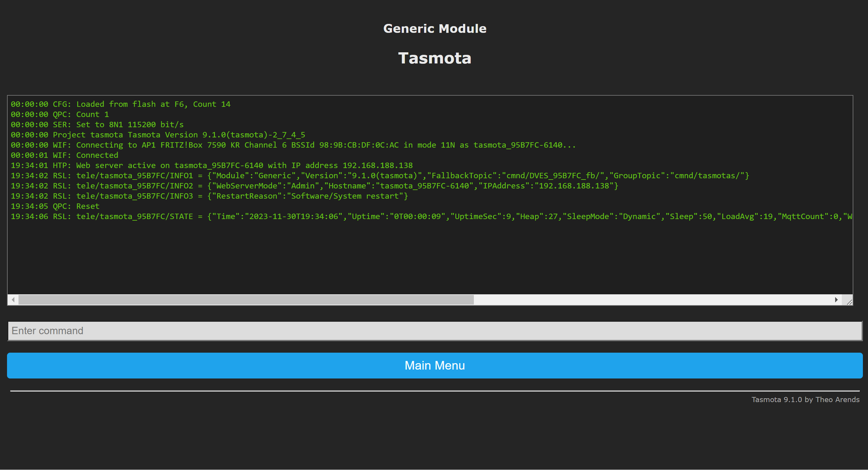Focus the Enter command input field

coord(435,331)
